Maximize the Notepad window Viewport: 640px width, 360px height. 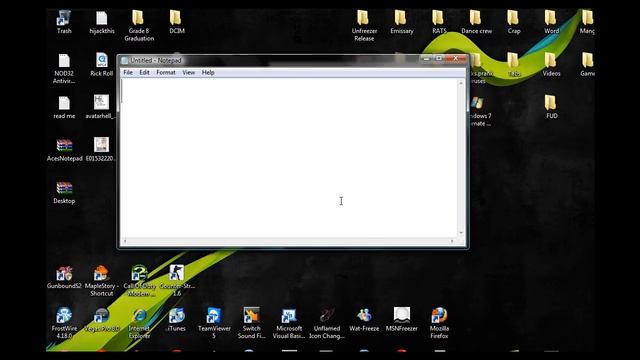pyautogui.click(x=439, y=59)
